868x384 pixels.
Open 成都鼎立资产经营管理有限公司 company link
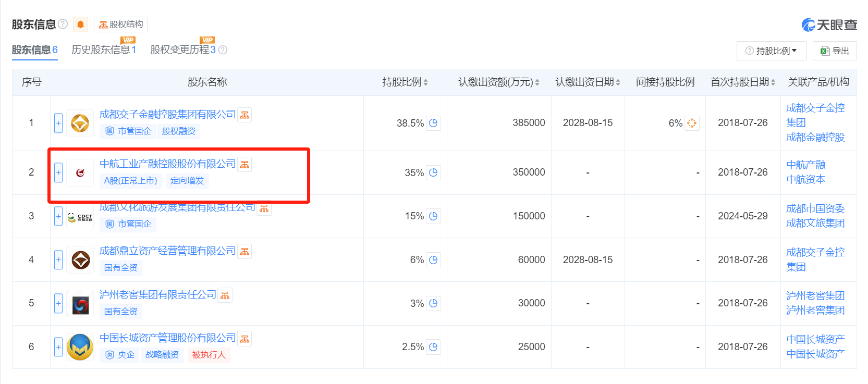tap(167, 251)
